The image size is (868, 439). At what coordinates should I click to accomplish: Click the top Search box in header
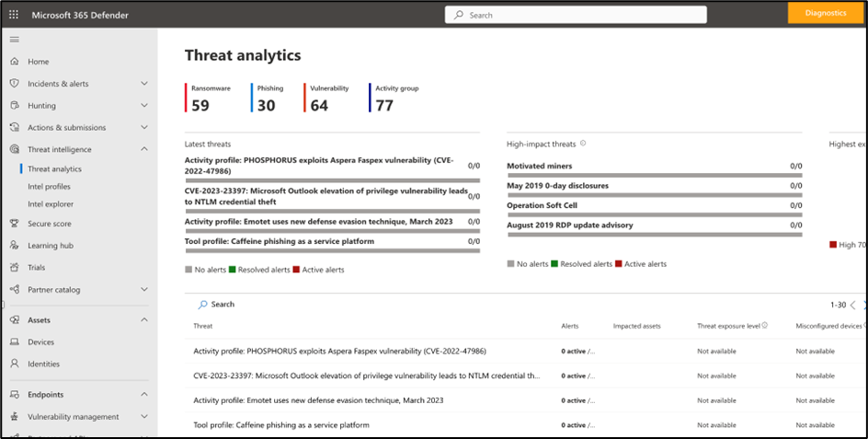point(576,15)
